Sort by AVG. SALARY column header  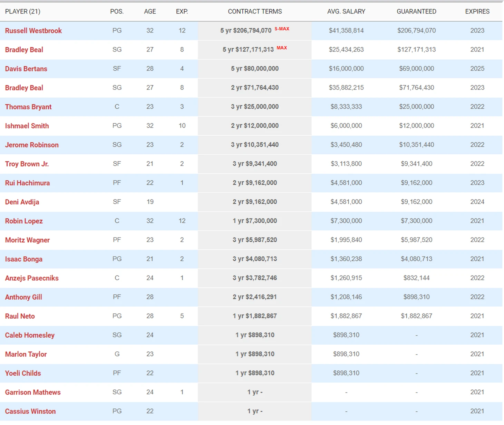pyautogui.click(x=346, y=11)
